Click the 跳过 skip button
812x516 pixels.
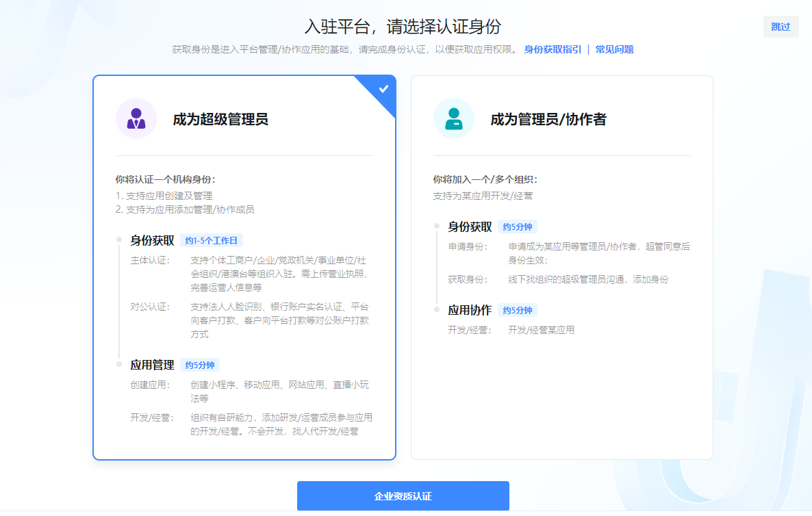(x=780, y=26)
